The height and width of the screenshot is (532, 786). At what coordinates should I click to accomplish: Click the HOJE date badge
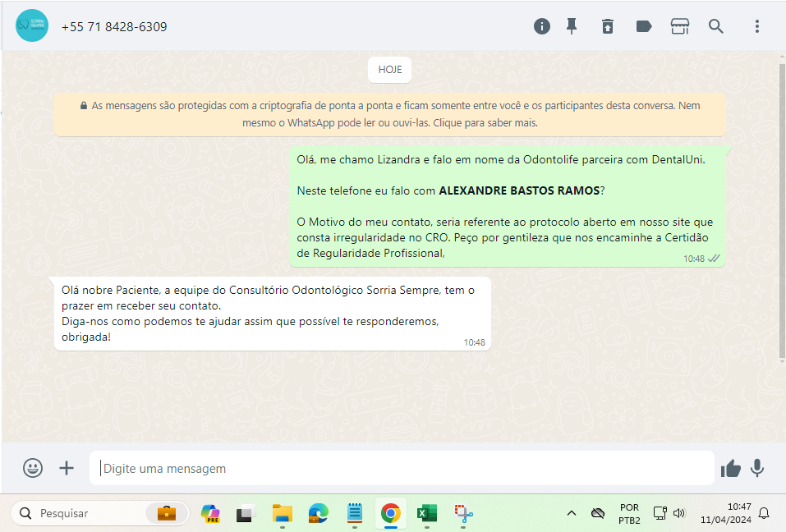click(390, 70)
